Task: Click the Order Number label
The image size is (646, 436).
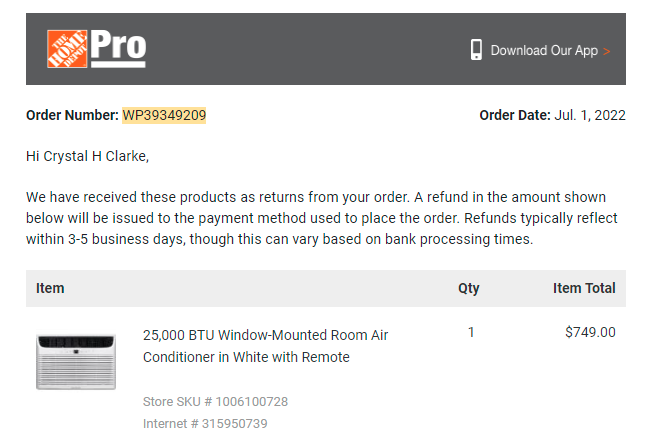Action: pos(72,115)
